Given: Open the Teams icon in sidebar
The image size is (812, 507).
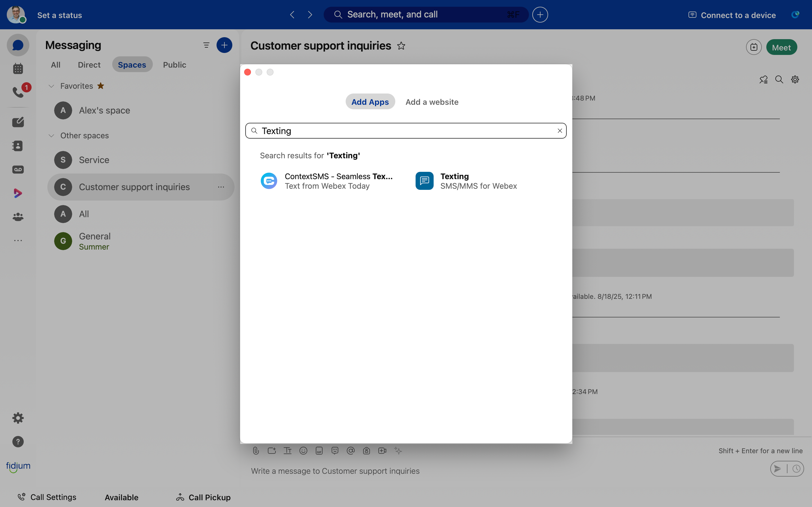Looking at the screenshot, I should 18,217.
